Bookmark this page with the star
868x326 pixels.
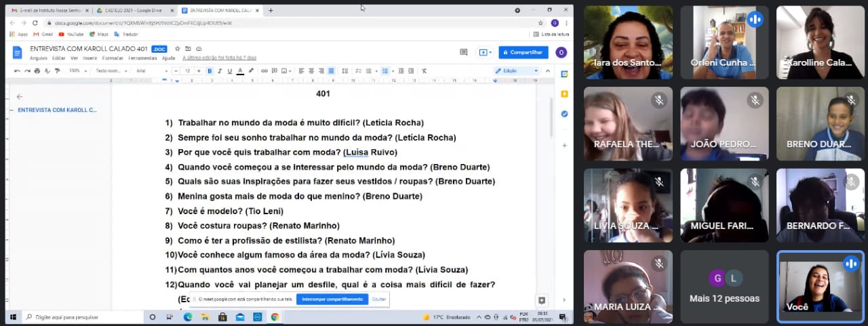(x=540, y=23)
